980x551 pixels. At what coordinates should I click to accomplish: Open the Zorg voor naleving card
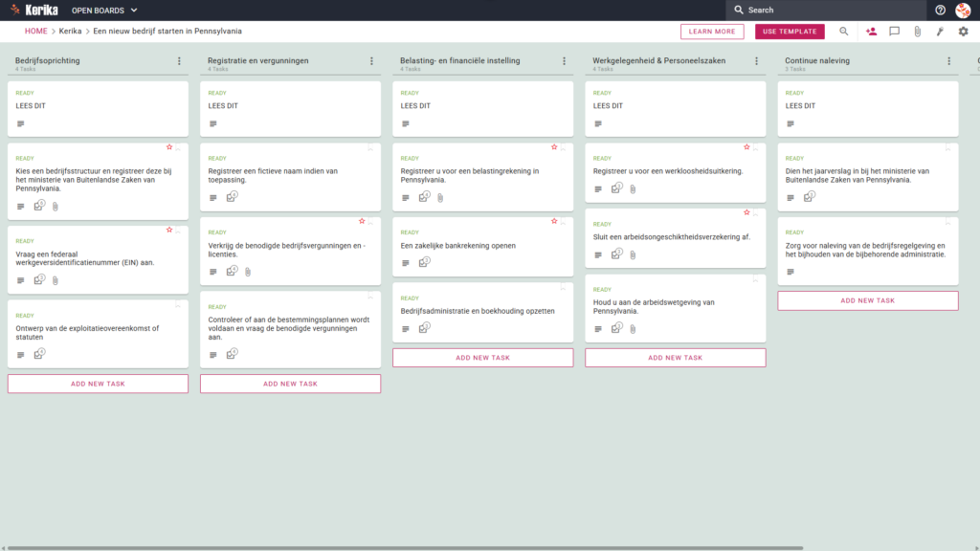point(868,252)
